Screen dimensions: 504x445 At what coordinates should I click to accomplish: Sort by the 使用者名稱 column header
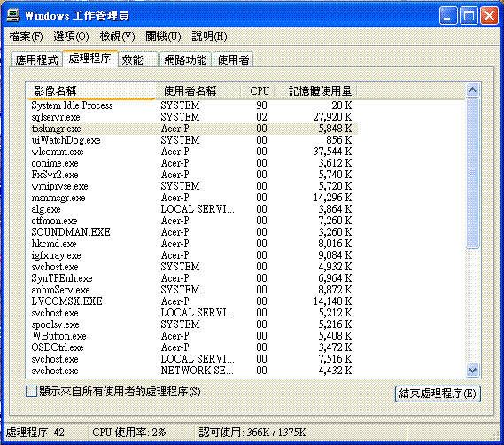coord(198,90)
